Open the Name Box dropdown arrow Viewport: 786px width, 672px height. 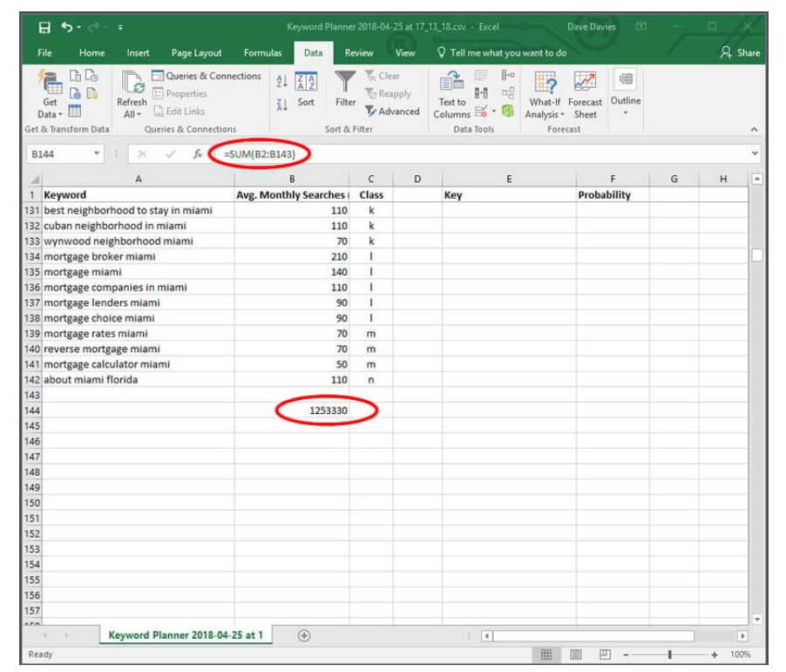click(x=97, y=153)
